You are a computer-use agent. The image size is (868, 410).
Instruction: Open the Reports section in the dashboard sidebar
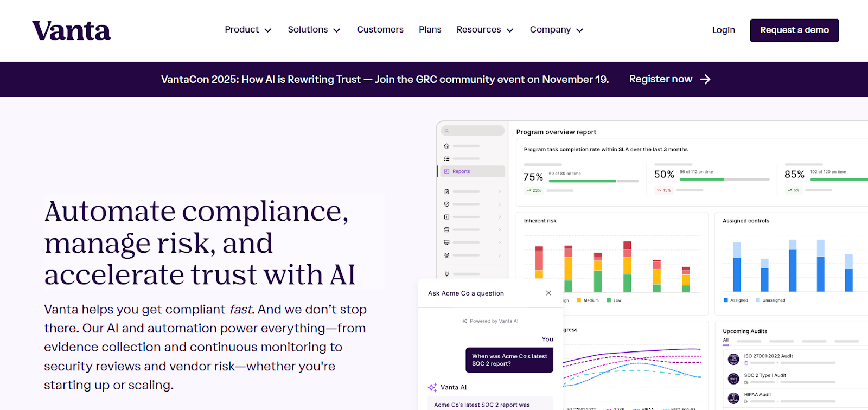[461, 171]
